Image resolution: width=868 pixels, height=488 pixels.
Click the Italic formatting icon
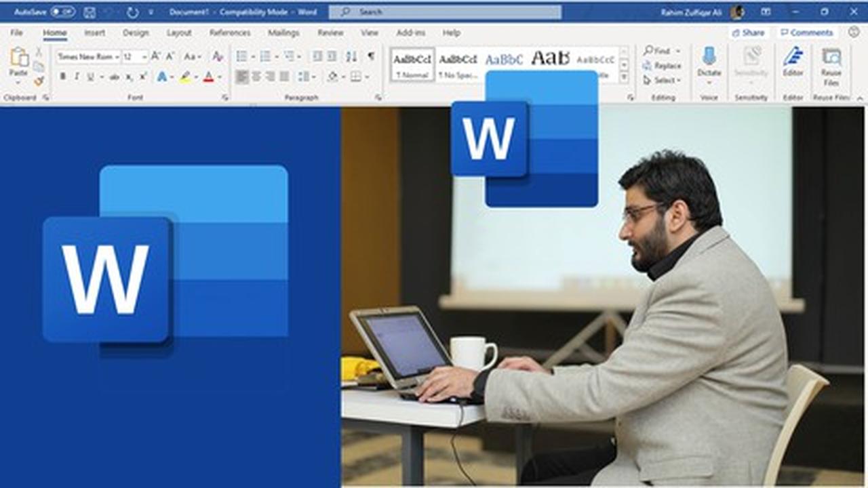tap(76, 77)
